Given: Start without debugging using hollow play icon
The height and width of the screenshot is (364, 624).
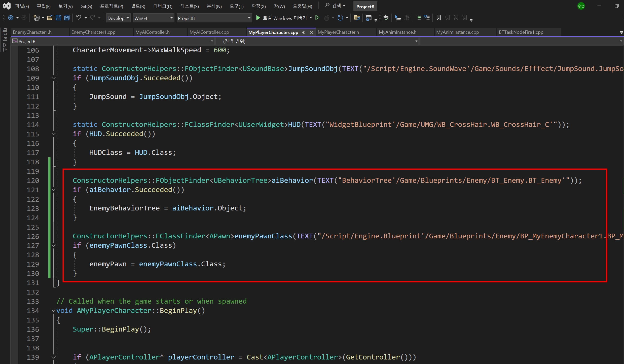Looking at the screenshot, I should (317, 18).
